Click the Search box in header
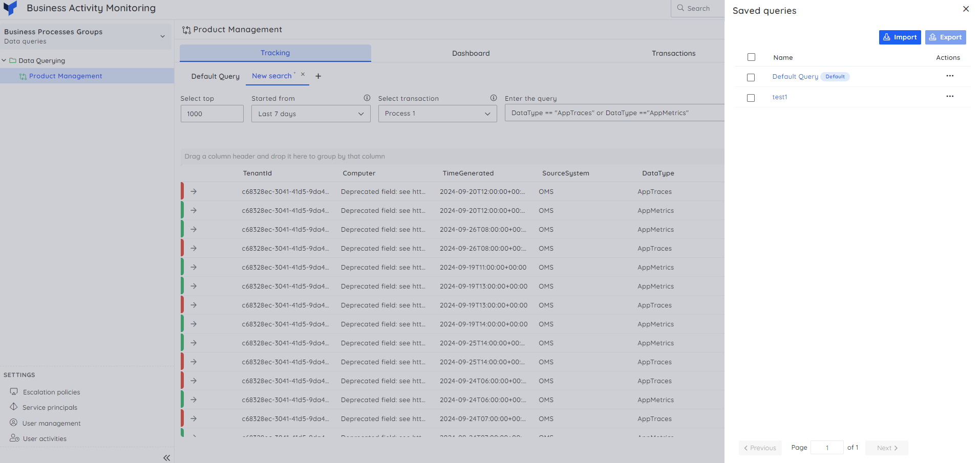Viewport: 980px width, 463px height. tap(697, 8)
